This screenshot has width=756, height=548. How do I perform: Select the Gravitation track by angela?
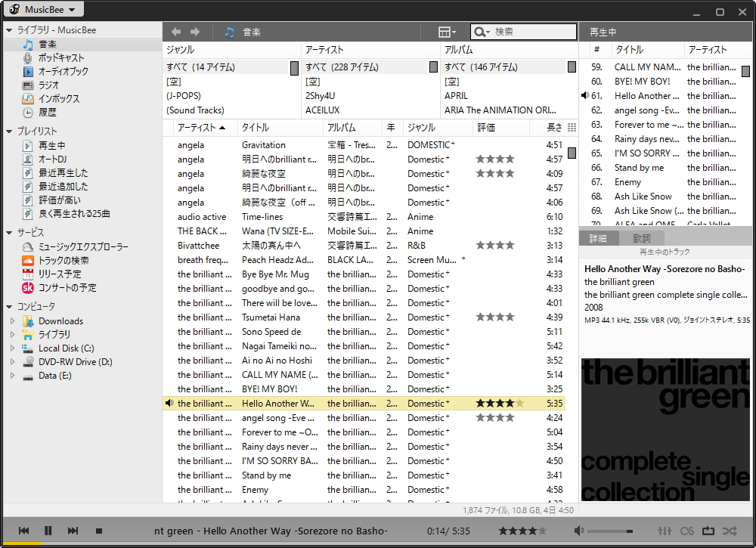(364, 145)
